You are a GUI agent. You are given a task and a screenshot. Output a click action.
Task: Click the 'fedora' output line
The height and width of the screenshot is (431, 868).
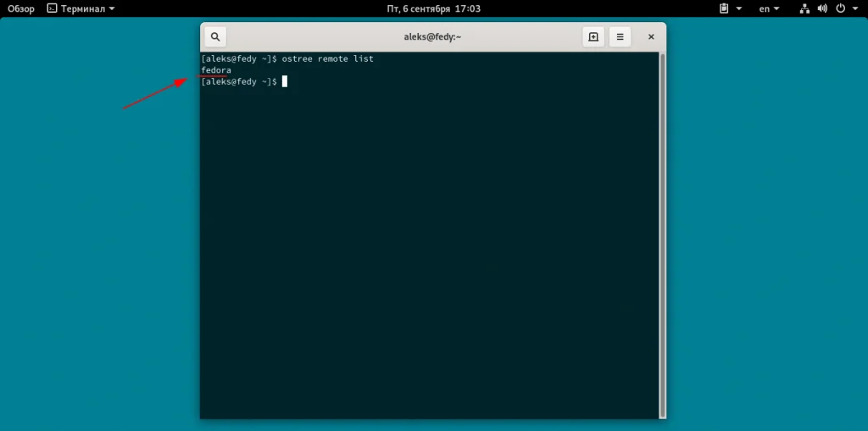click(x=216, y=70)
